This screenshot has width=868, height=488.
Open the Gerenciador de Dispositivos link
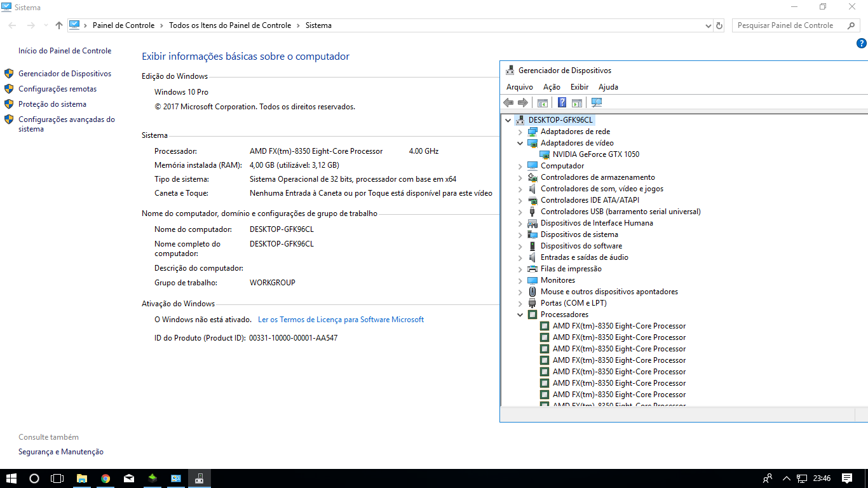[x=65, y=74]
